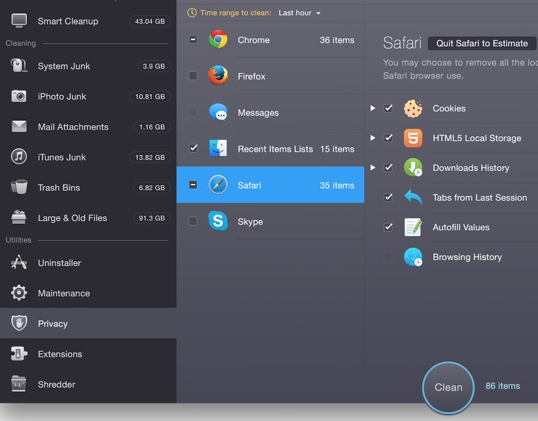The height and width of the screenshot is (421, 538).
Task: Click the Safari compass icon
Action: (x=218, y=185)
